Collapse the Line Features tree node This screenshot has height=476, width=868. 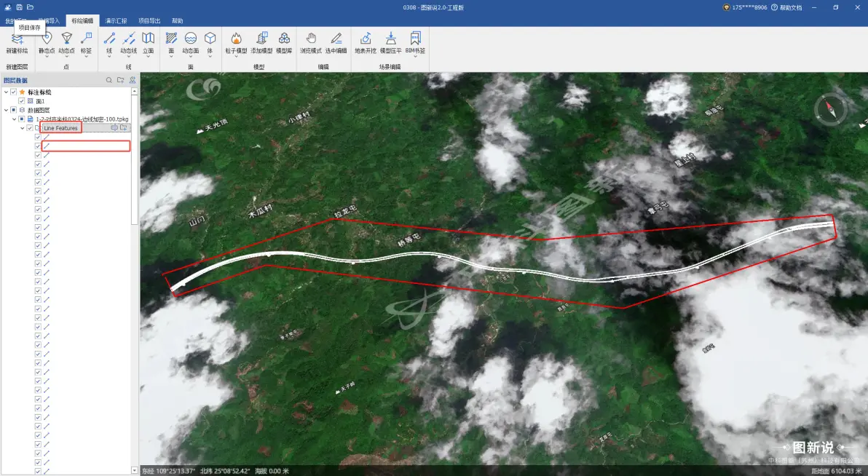click(23, 128)
